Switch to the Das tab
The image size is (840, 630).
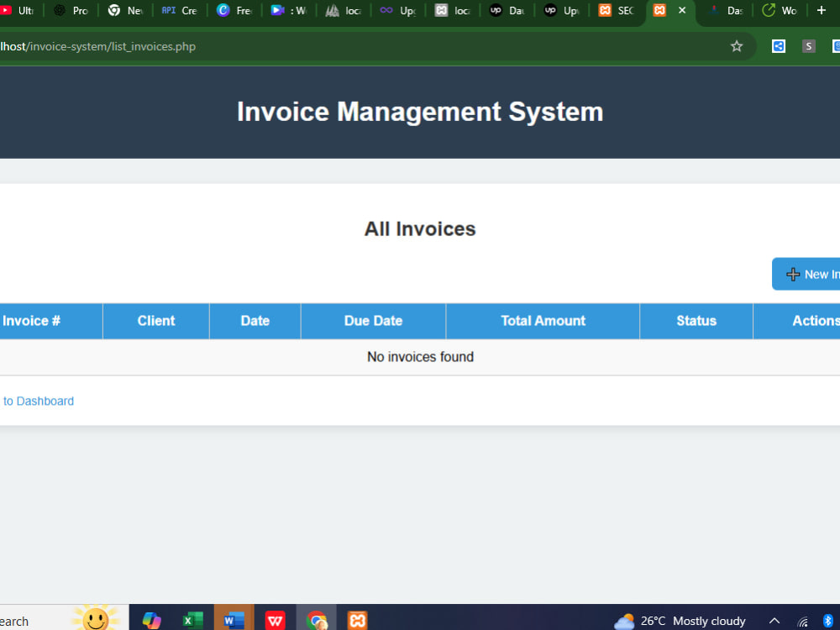pyautogui.click(x=726, y=11)
